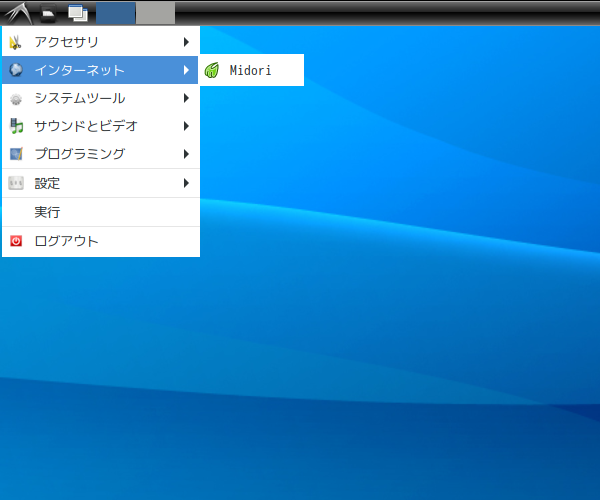Screen dimensions: 600x500
Task: Open the サウンドとビデオ category
Action: tap(101, 126)
